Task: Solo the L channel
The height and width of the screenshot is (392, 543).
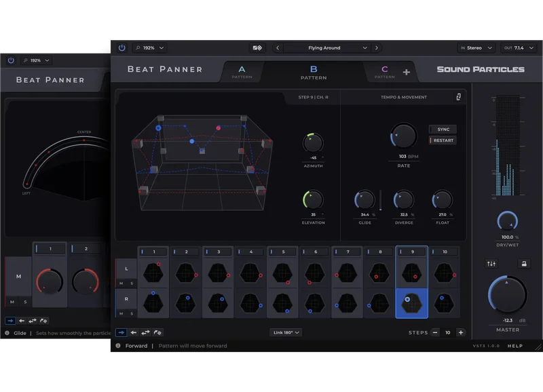Action: tap(132, 283)
